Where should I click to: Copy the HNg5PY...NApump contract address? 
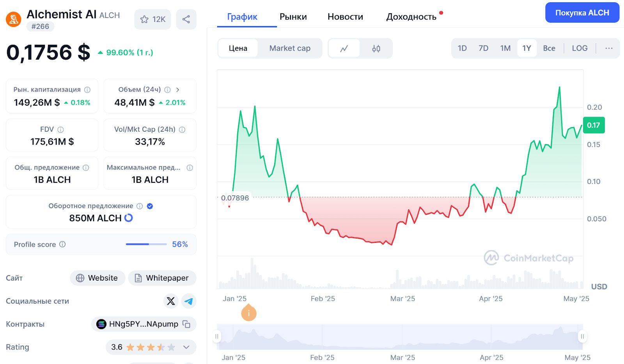point(186,324)
